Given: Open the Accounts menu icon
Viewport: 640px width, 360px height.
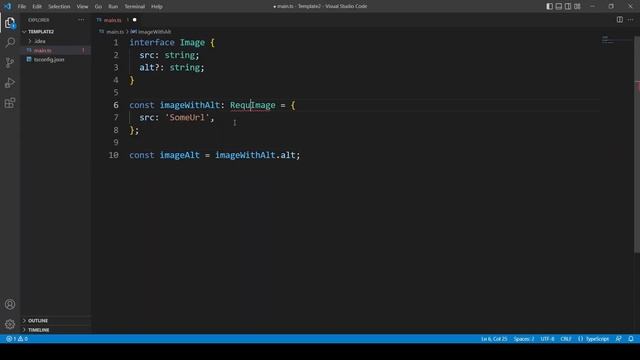Looking at the screenshot, I should tap(10, 304).
